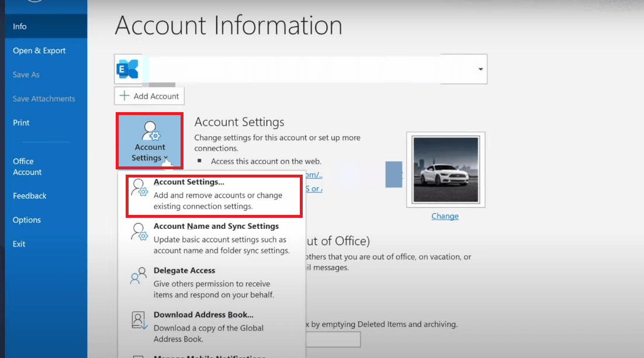The width and height of the screenshot is (644, 358).
Task: Open Office Account page
Action: point(27,166)
